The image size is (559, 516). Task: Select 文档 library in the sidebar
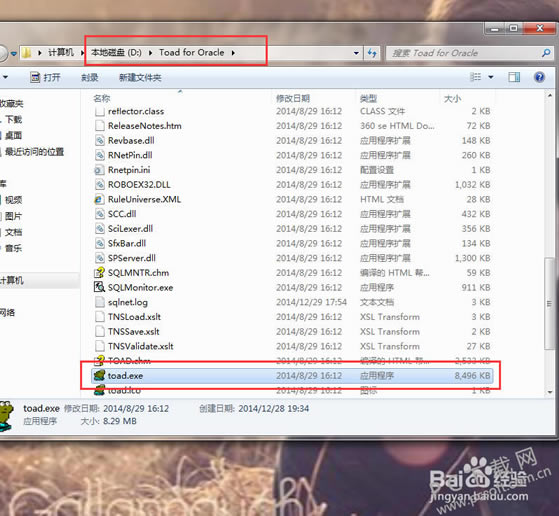(x=13, y=232)
